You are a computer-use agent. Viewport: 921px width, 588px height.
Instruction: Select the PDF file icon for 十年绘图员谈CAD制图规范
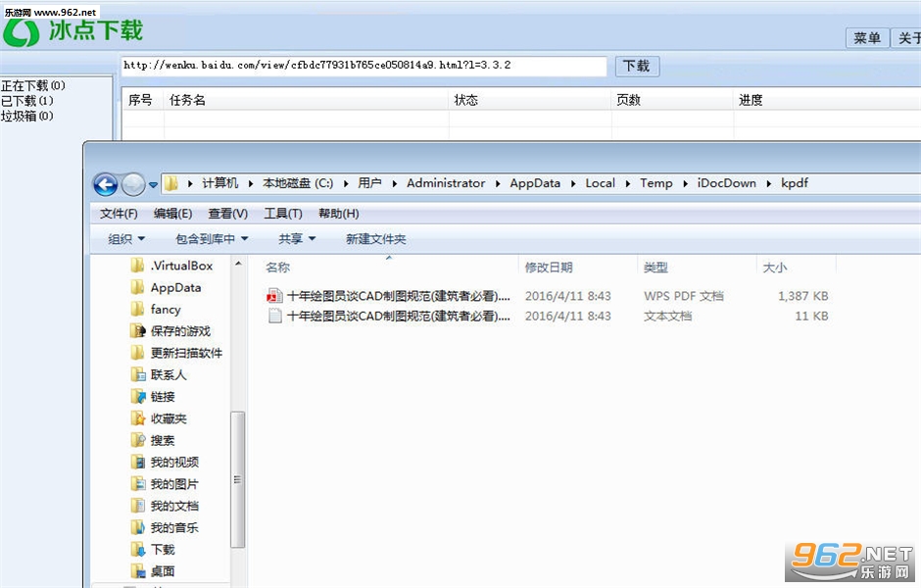tap(274, 295)
